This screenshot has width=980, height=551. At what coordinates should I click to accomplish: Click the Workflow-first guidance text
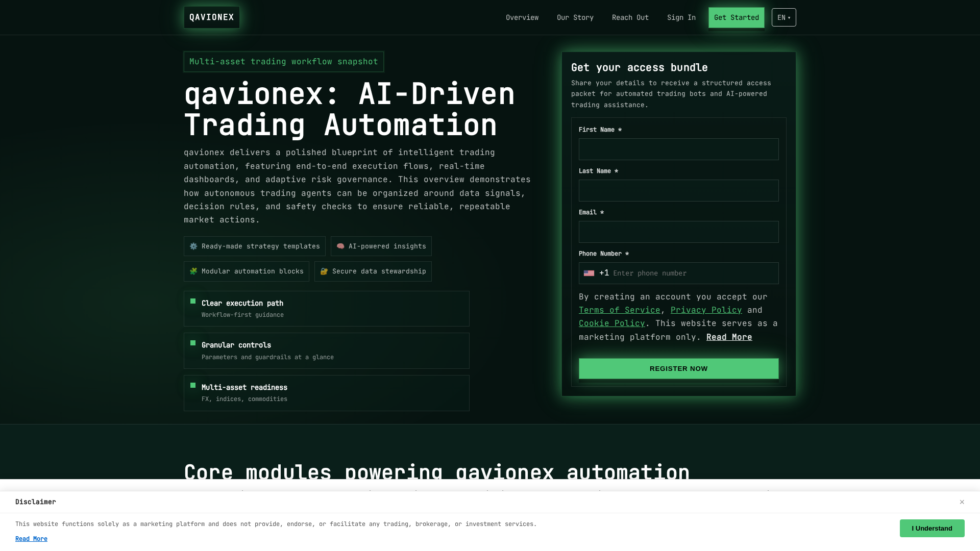(x=242, y=315)
